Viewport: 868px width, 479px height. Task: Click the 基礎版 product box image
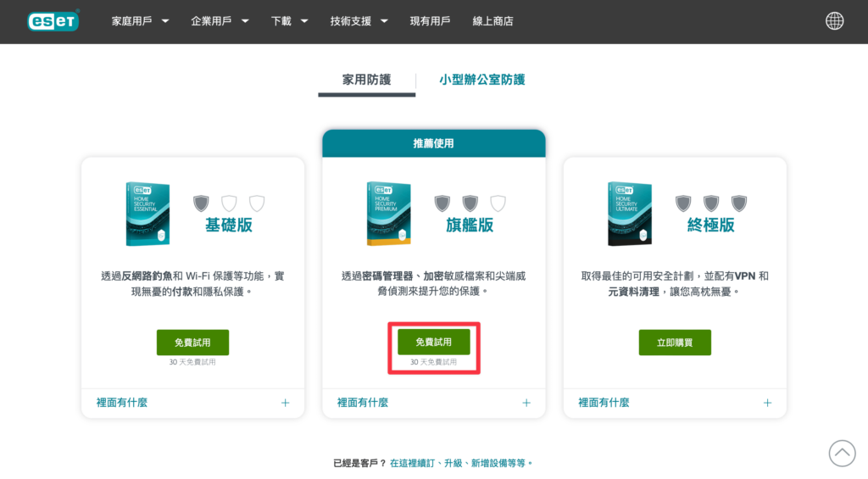[147, 214]
